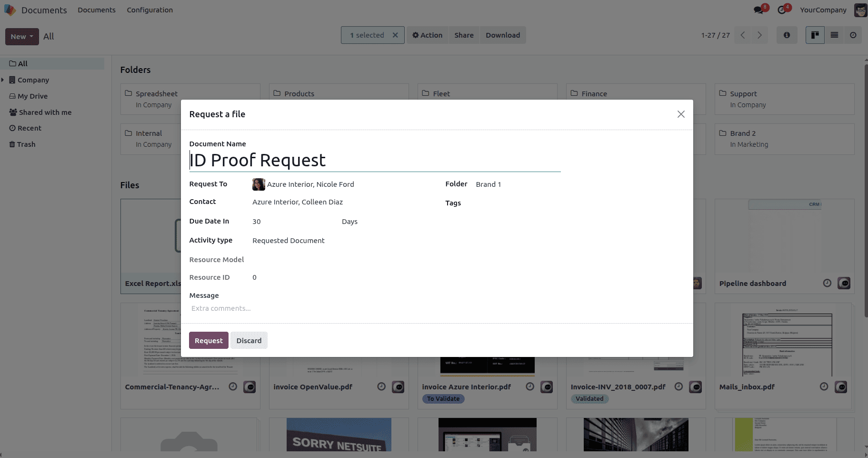Click owner avatar on invoice Azure Interior.pdf
Viewport: 868px width, 458px height.
547,387
